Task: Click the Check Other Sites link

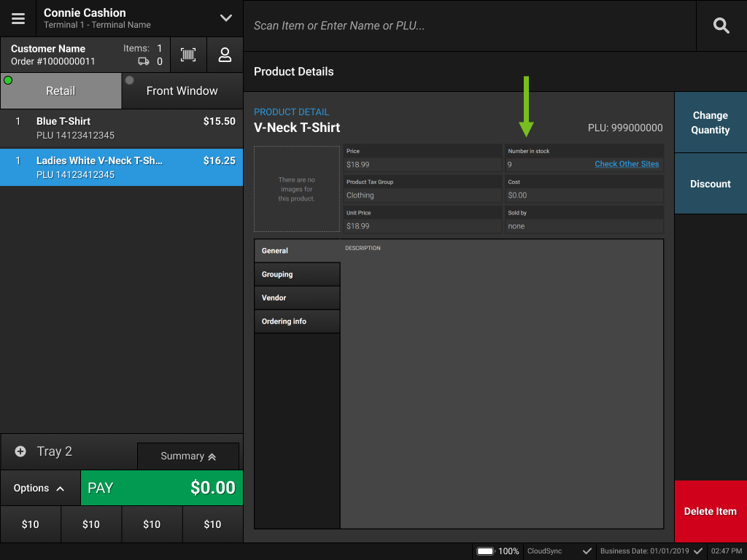Action: [627, 164]
